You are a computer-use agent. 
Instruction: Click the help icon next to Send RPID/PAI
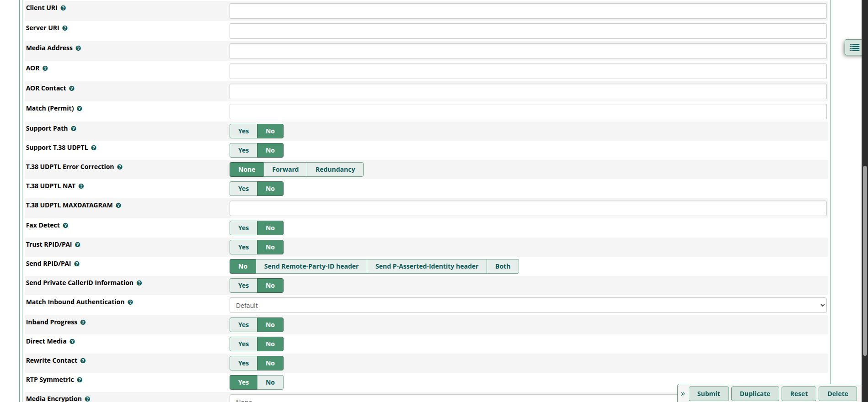[77, 264]
